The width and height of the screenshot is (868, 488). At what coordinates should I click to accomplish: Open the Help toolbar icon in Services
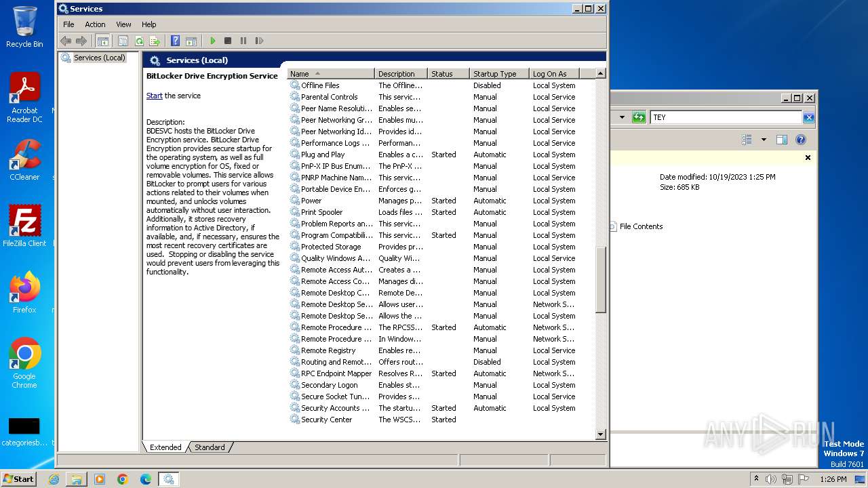point(175,41)
